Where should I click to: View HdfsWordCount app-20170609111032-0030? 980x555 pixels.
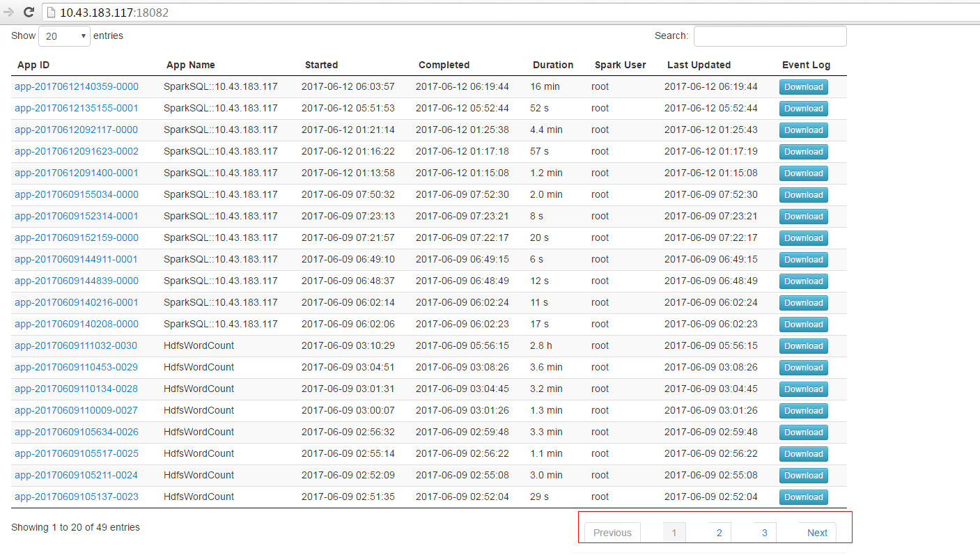(77, 345)
